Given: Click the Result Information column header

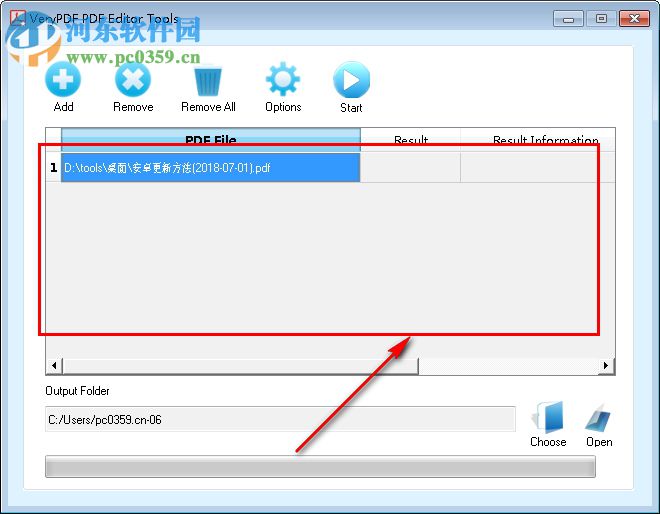Looking at the screenshot, I should point(538,139).
